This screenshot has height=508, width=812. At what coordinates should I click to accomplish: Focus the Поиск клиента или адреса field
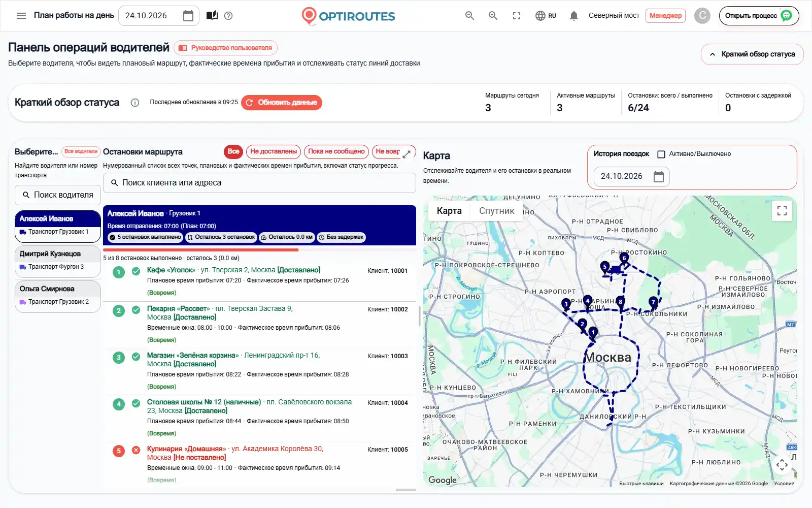tap(259, 183)
